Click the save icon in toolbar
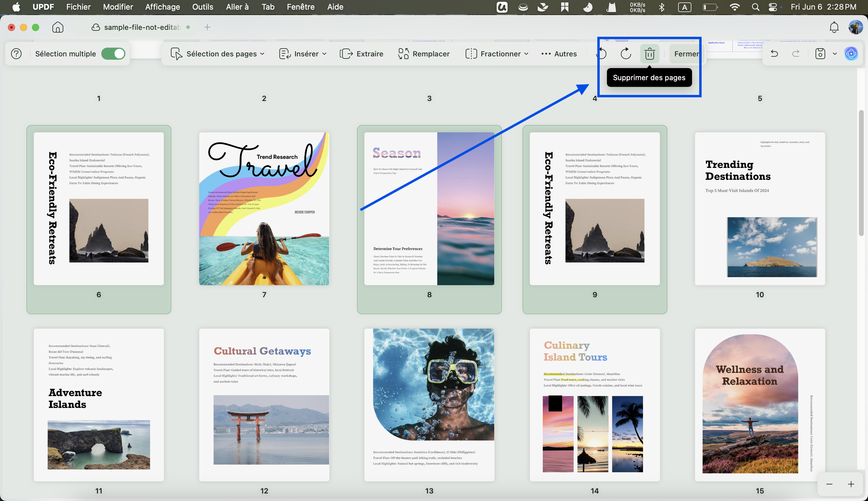Viewport: 868px width, 501px height. coord(820,54)
